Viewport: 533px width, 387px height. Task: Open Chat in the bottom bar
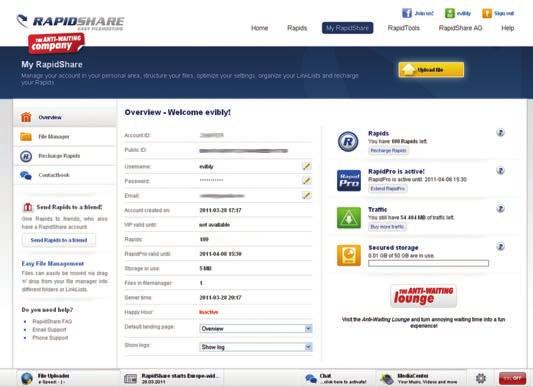337,378
